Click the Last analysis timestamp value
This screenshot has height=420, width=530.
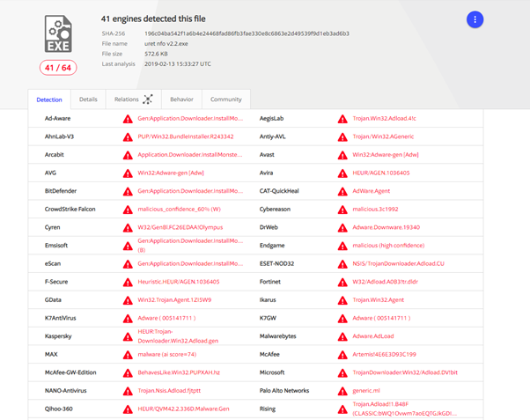[x=188, y=63]
